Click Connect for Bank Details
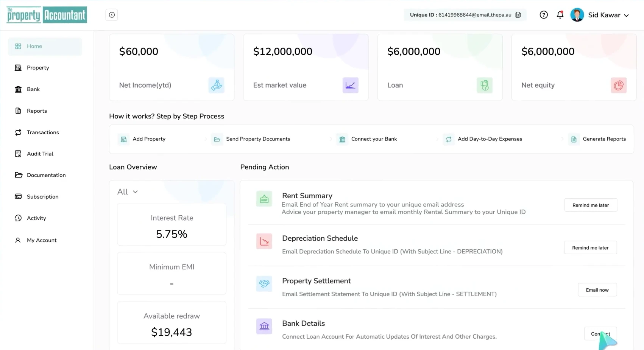The height and width of the screenshot is (350, 644). [600, 334]
